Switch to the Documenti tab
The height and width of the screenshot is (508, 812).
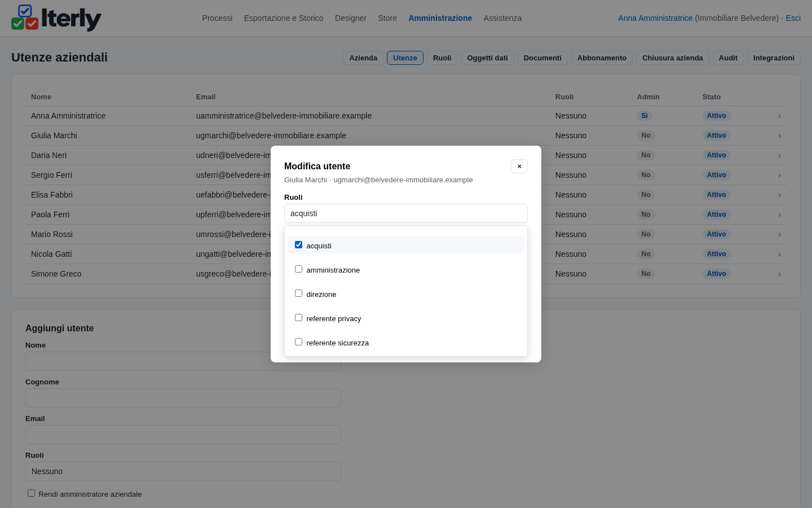coord(542,58)
